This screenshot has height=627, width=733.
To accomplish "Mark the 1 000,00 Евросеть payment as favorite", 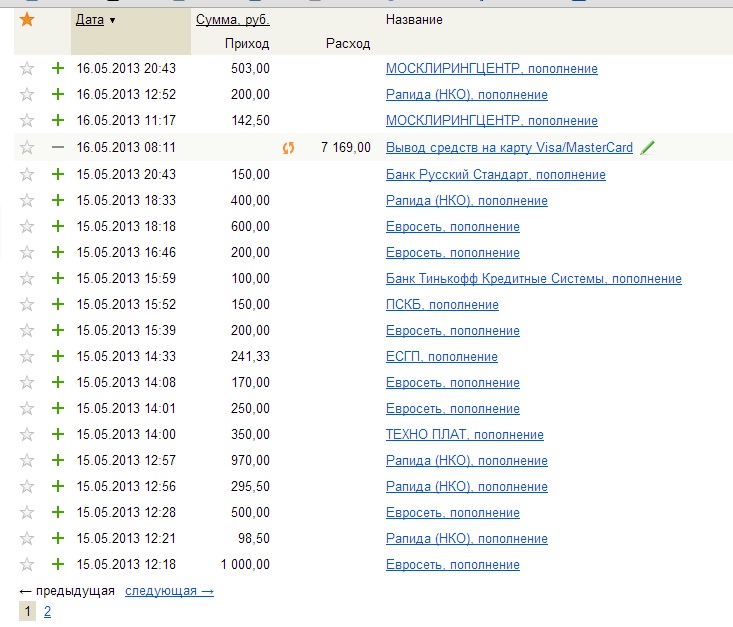I will [x=27, y=565].
